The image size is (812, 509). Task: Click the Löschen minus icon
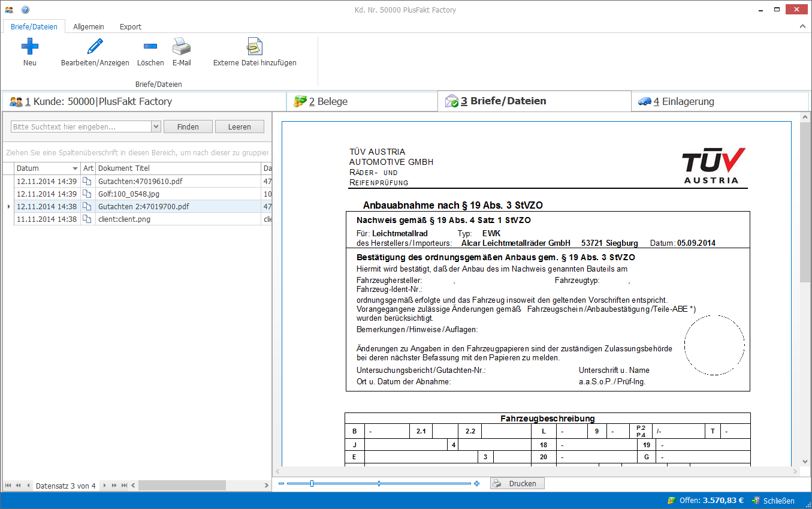(x=150, y=46)
